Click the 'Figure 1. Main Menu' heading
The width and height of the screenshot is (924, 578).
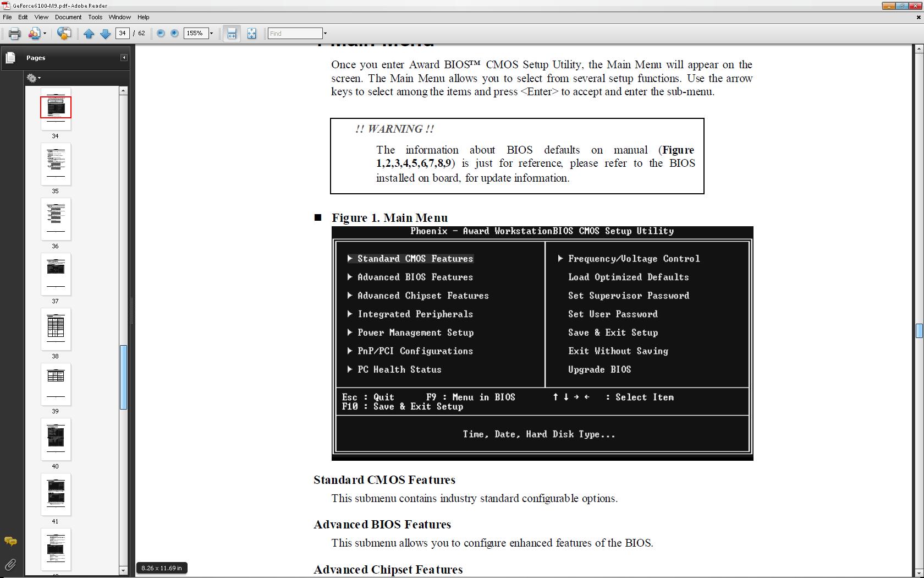pyautogui.click(x=389, y=218)
